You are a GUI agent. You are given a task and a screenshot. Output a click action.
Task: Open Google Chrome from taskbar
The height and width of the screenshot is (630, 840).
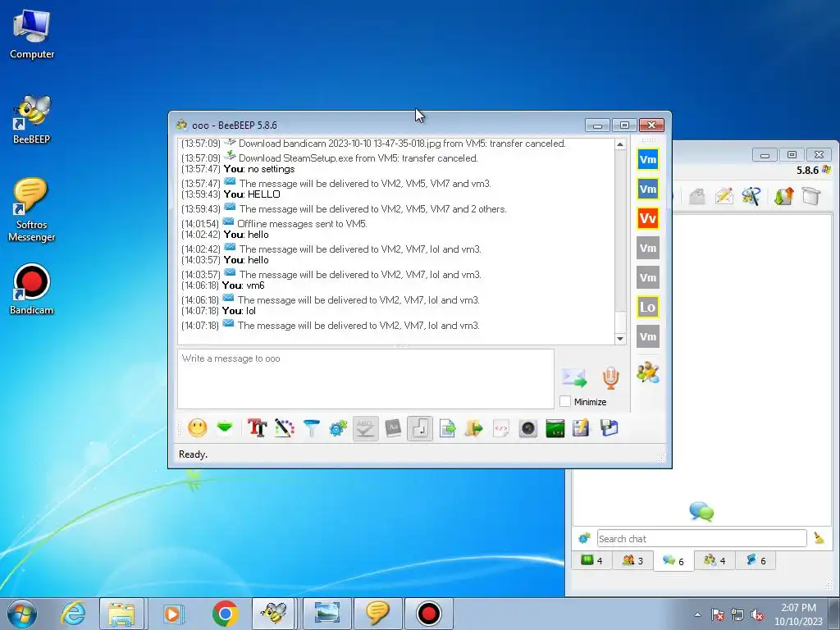[225, 614]
